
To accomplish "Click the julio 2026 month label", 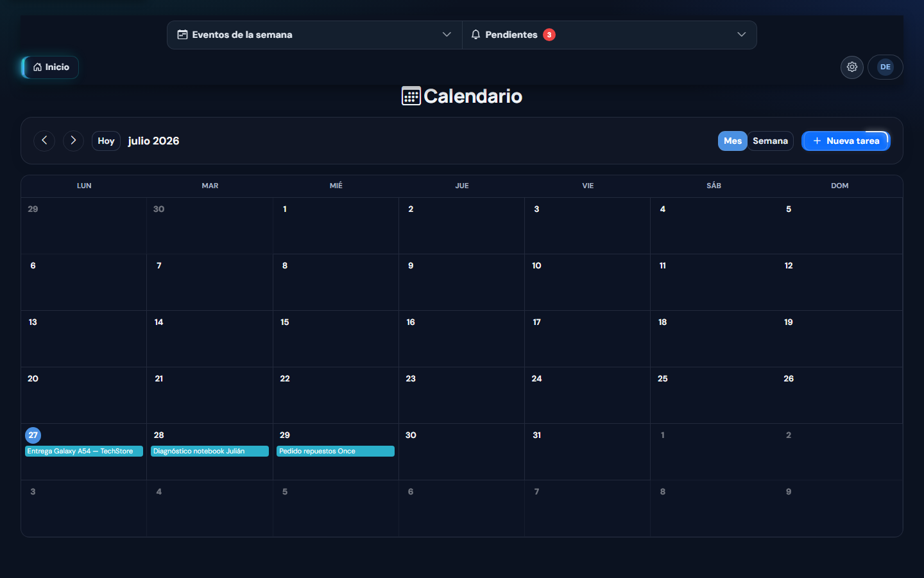I will coord(153,141).
